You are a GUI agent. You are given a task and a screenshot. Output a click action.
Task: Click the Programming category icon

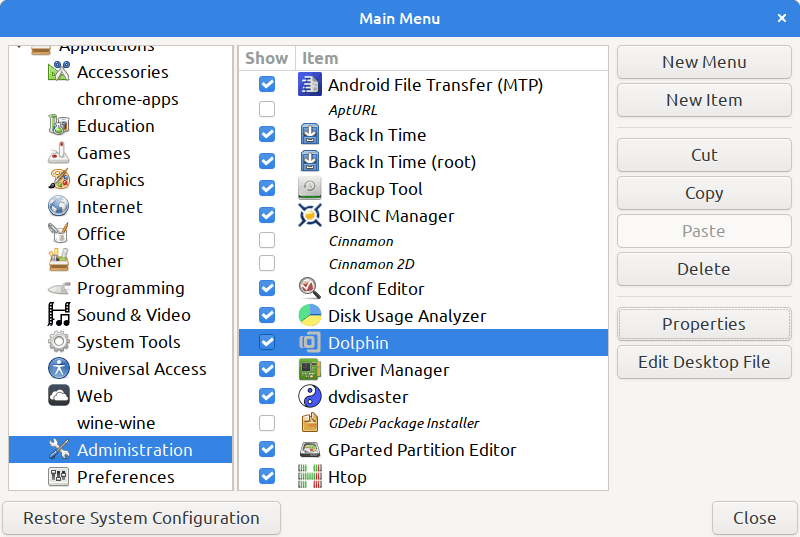59,288
